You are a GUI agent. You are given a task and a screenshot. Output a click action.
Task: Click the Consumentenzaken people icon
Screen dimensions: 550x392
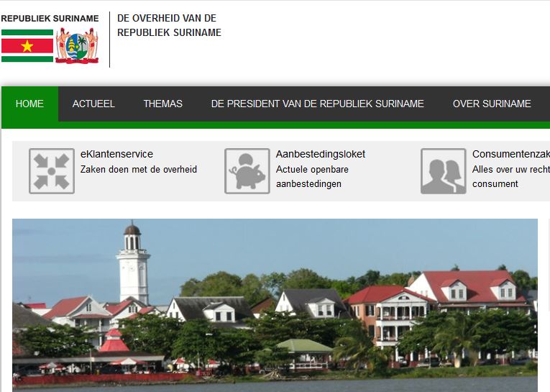click(443, 171)
